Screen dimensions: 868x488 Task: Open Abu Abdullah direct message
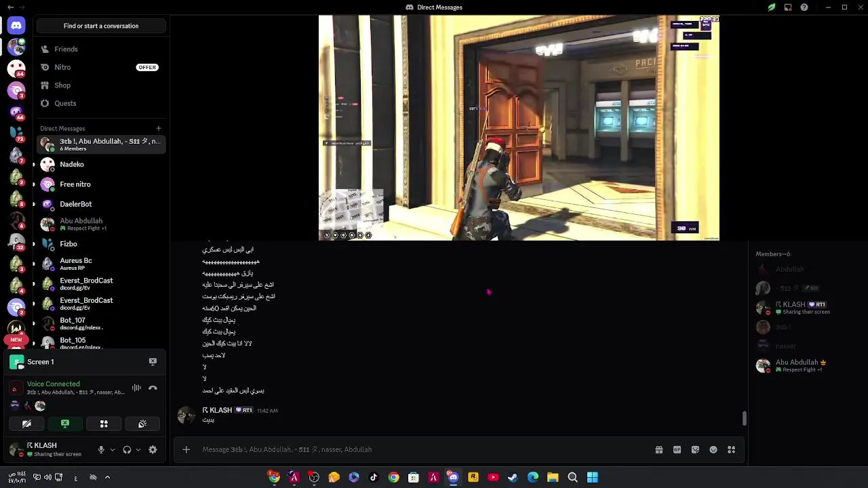[101, 224]
